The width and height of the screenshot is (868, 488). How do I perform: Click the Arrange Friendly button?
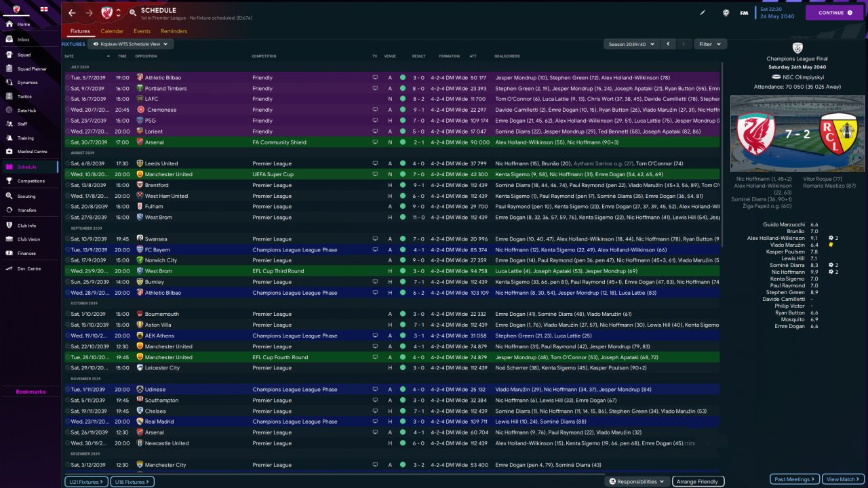click(698, 482)
